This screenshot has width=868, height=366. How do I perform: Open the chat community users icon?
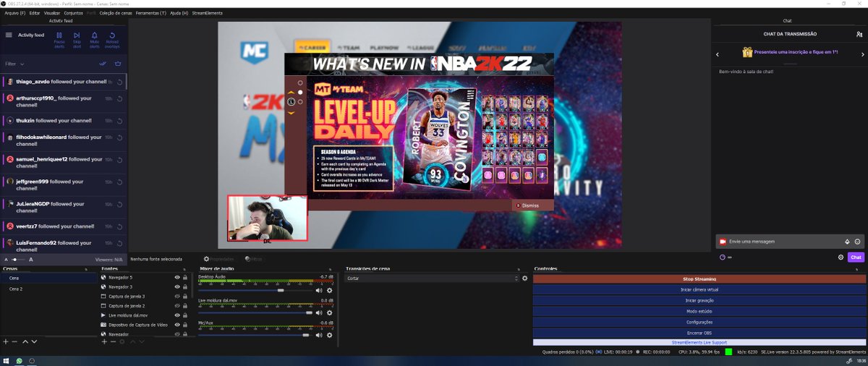pos(859,34)
